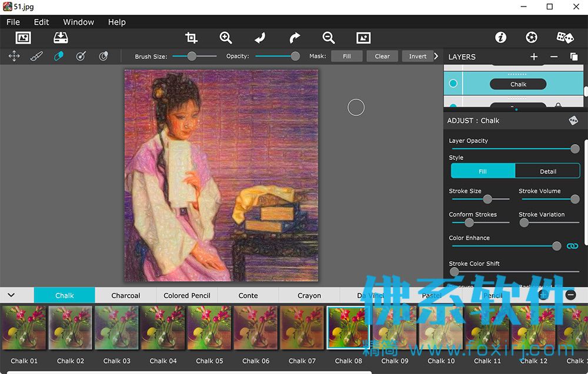Click the Zoom In magnifier icon
The height and width of the screenshot is (374, 588).
tap(225, 38)
